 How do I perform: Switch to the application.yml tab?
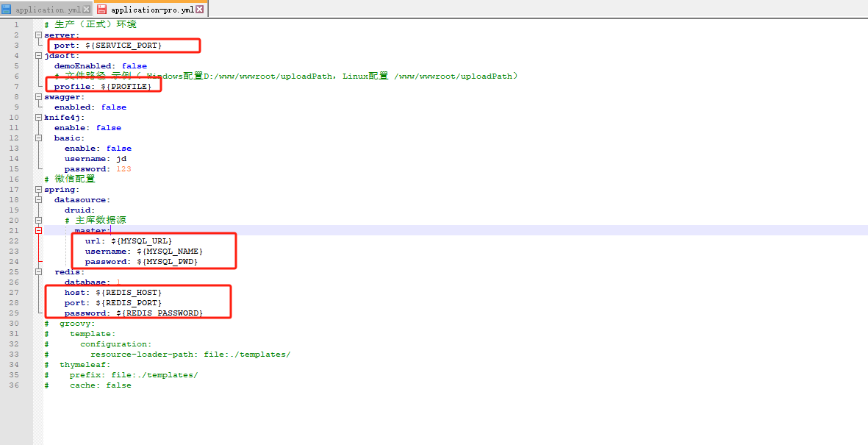point(48,10)
